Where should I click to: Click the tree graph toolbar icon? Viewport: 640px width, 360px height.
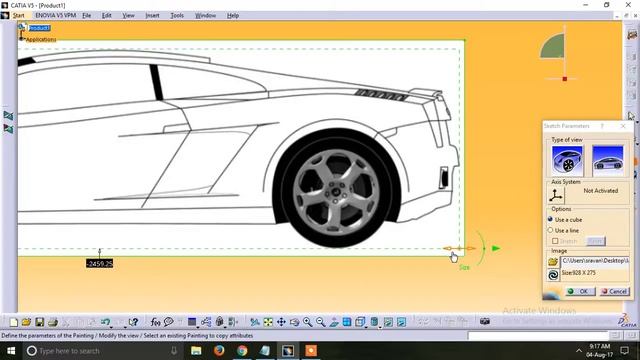tap(206, 322)
